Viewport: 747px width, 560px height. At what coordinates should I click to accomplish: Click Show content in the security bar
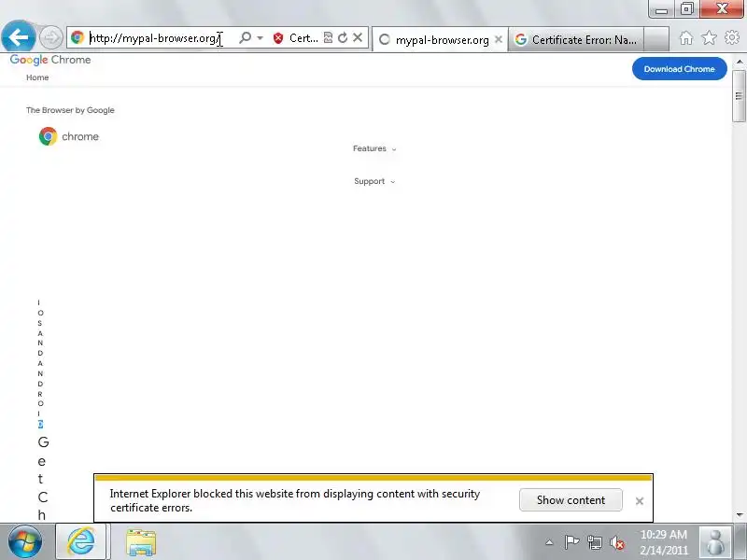pyautogui.click(x=571, y=500)
